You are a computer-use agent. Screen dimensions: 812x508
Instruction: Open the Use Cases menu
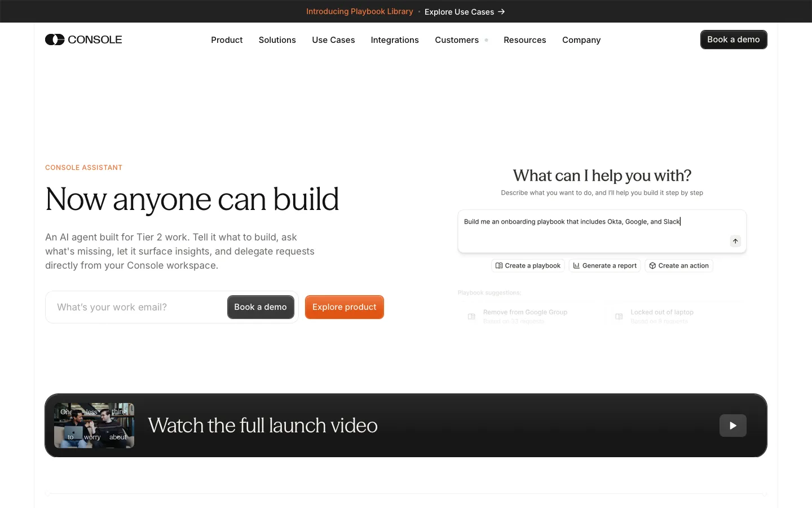(333, 40)
